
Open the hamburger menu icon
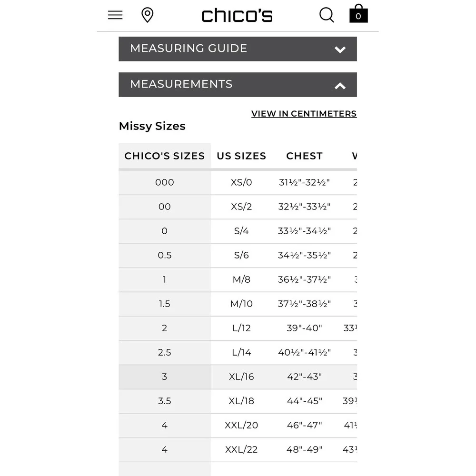pos(115,15)
